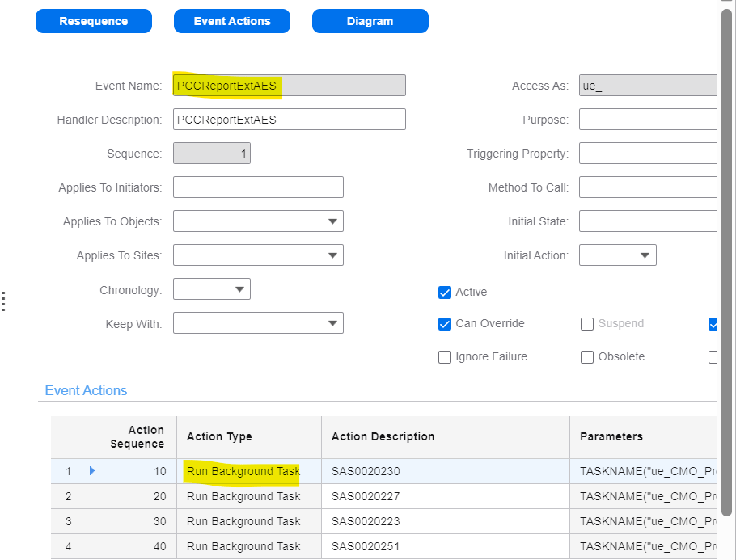This screenshot has height=560, width=736.
Task: Uncheck the Active checkbox
Action: click(x=445, y=293)
